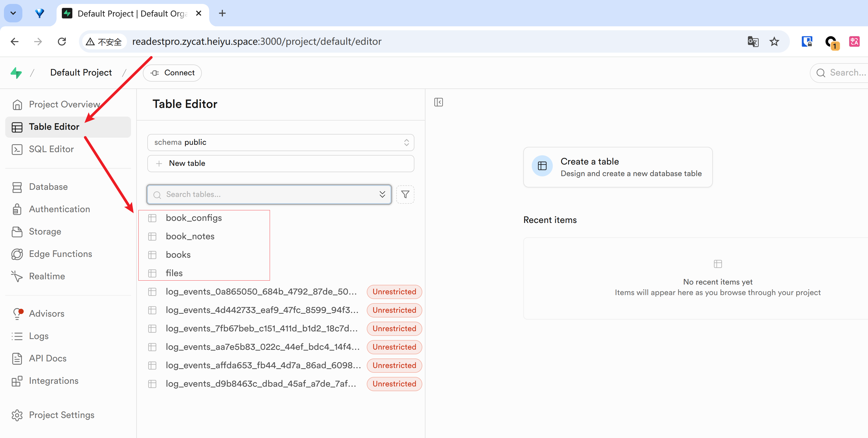Open the tab search dropdown arrow

[x=13, y=13]
